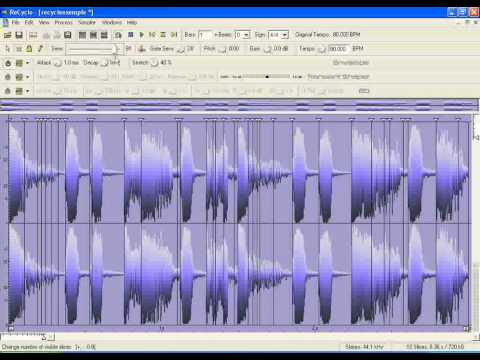Click the Save floppy disk icon
Viewport: 480px width, 360px height.
click(x=19, y=35)
